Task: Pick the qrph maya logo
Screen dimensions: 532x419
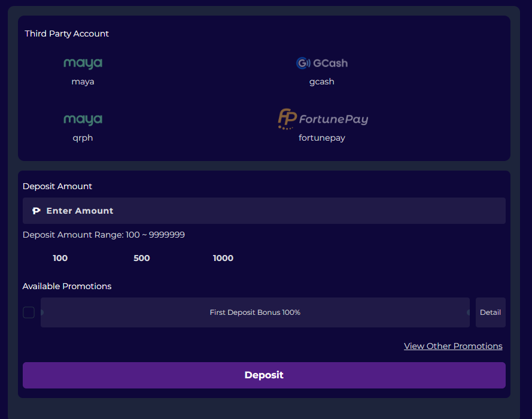Action: tap(83, 120)
